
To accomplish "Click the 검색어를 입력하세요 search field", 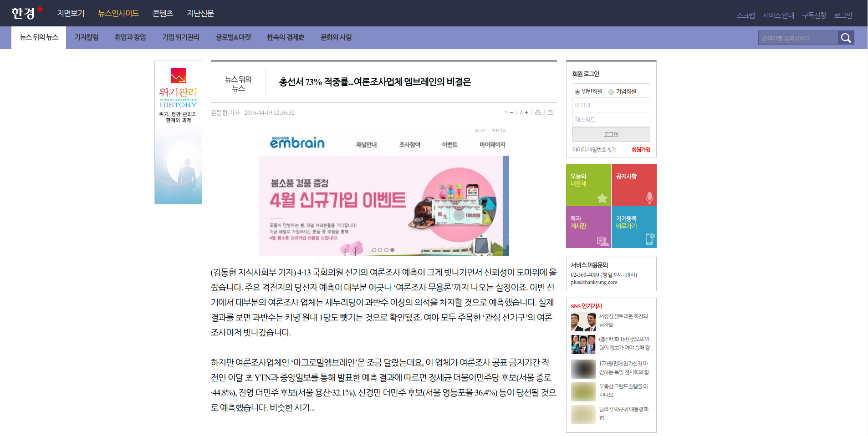I will click(798, 38).
